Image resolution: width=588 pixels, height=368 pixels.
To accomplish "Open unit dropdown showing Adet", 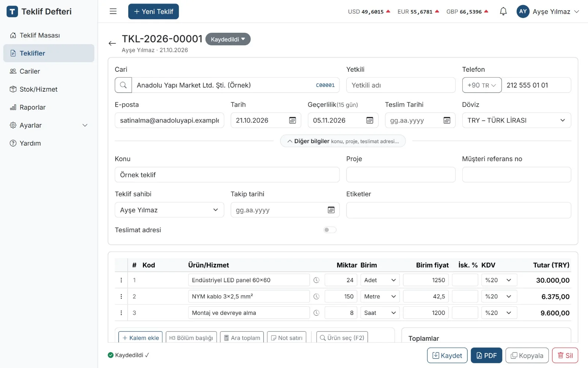I will coord(380,280).
